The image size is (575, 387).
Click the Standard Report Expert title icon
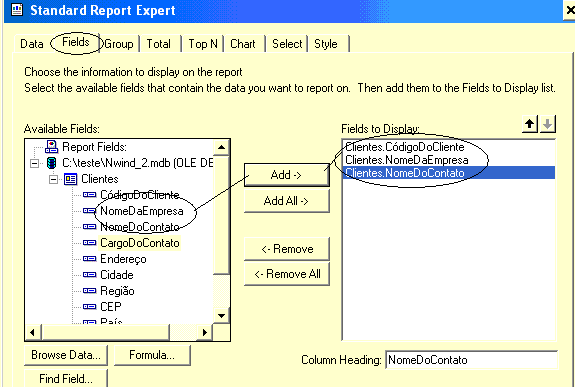[x=17, y=10]
